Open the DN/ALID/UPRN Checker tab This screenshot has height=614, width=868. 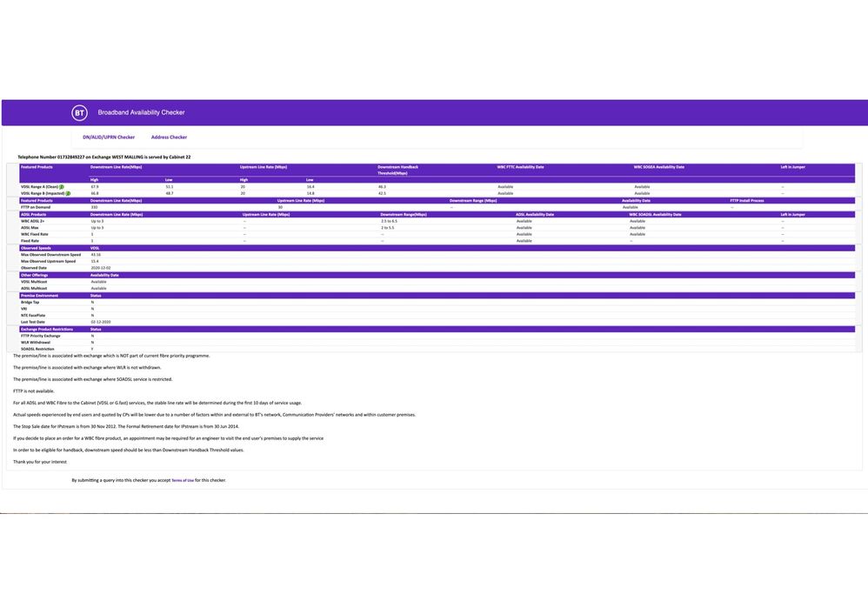pyautogui.click(x=109, y=137)
